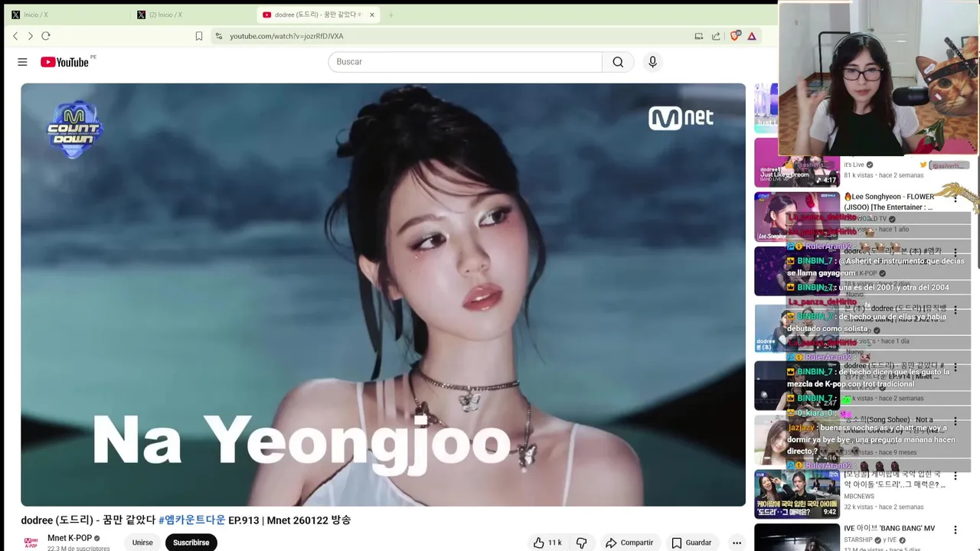Reload the page with refresh icon
Screen dimensions: 980x551
coord(46,36)
